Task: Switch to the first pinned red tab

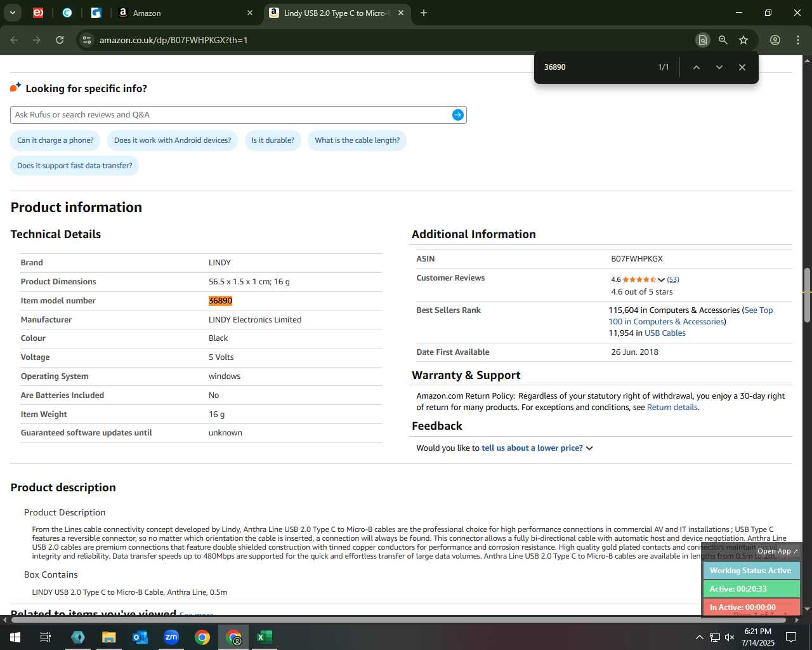Action: (x=38, y=13)
